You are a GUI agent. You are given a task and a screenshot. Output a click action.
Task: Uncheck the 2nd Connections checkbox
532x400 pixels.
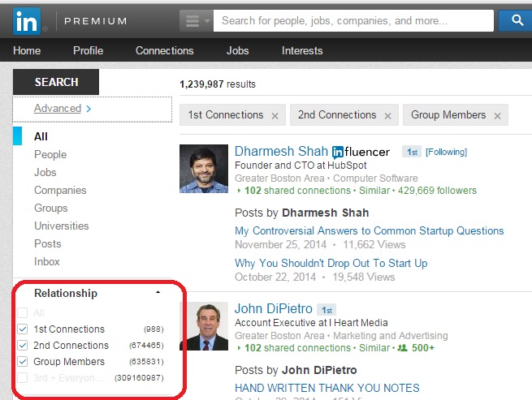pos(22,346)
